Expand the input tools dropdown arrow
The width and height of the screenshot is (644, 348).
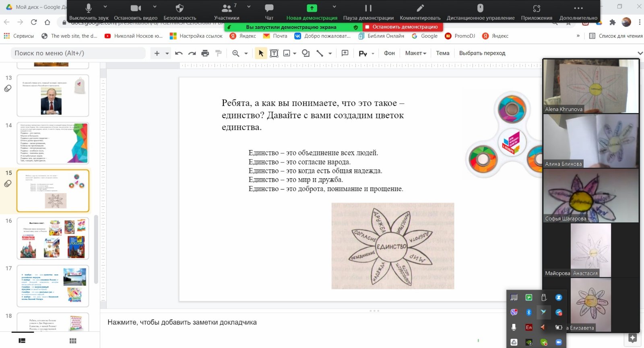(373, 53)
